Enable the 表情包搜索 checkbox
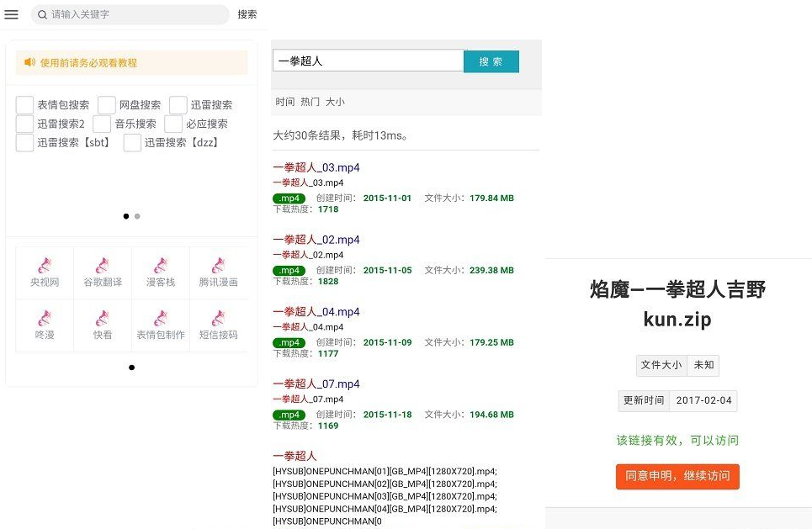Image resolution: width=812 pixels, height=529 pixels. point(25,105)
